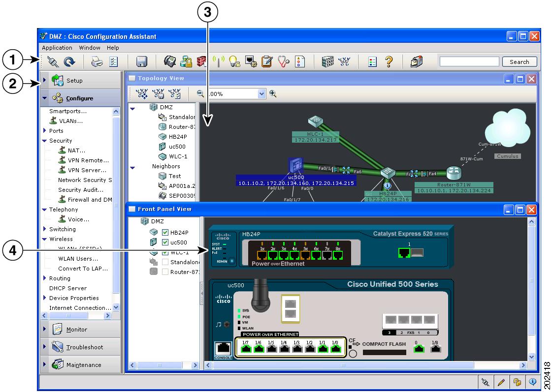The height and width of the screenshot is (392, 553).
Task: Click the yellow question mark Help icon
Action: point(389,61)
